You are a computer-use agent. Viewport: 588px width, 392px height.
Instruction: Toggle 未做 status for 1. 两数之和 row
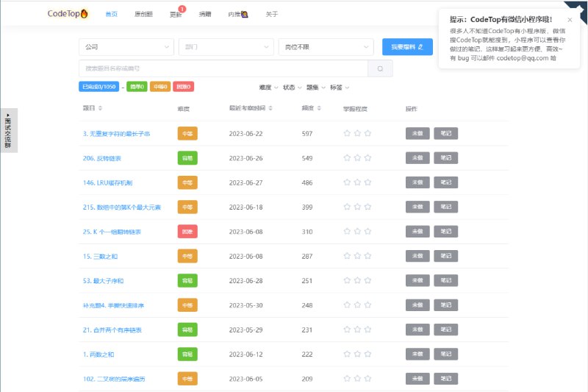417,354
